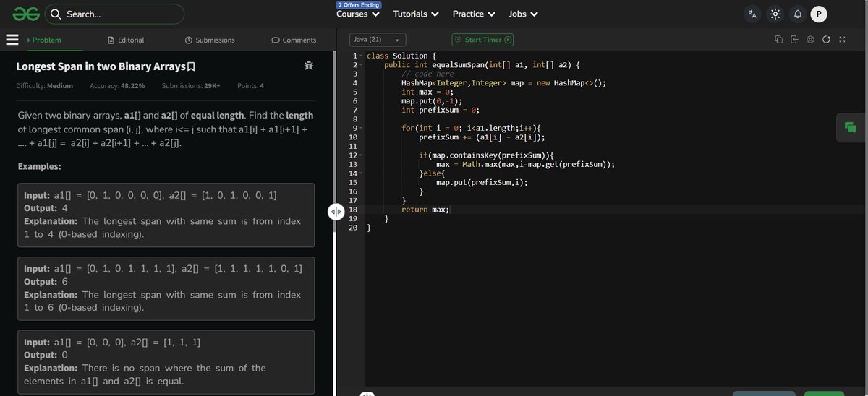868x396 pixels.
Task: Open the language translate icon
Action: pos(753,14)
